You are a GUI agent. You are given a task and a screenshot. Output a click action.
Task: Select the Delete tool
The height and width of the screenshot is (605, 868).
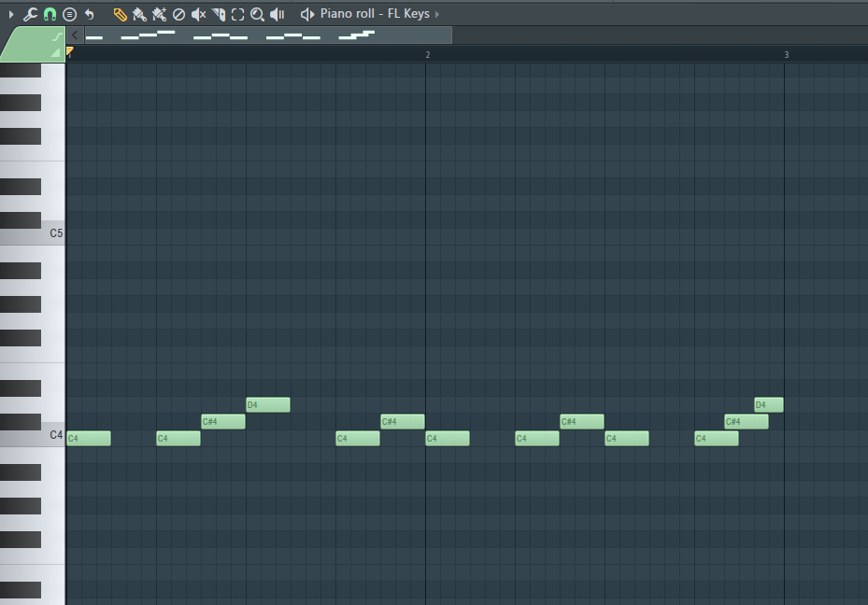(178, 14)
